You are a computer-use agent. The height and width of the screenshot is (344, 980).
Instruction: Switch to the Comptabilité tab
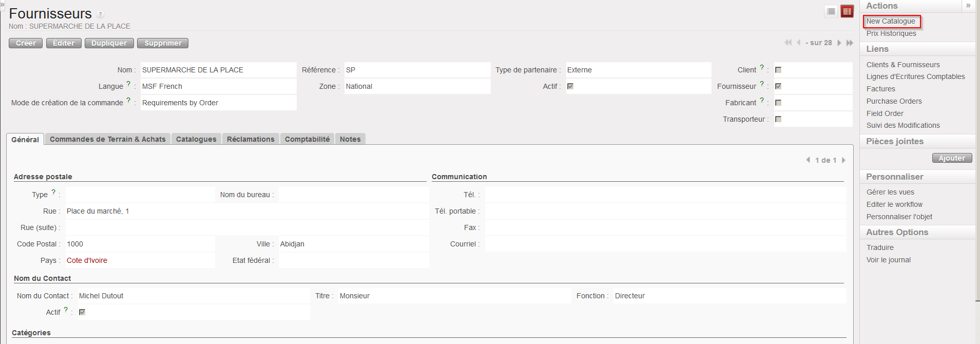point(307,139)
